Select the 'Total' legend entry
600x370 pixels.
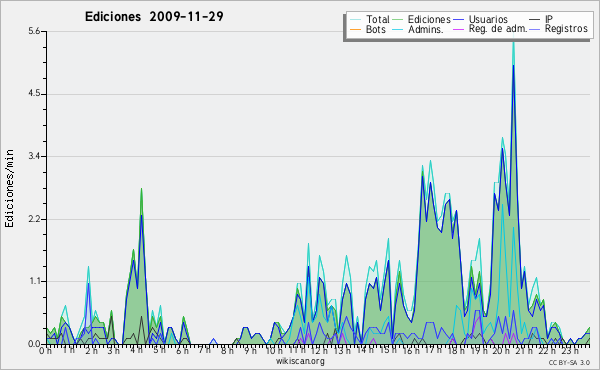pos(378,19)
